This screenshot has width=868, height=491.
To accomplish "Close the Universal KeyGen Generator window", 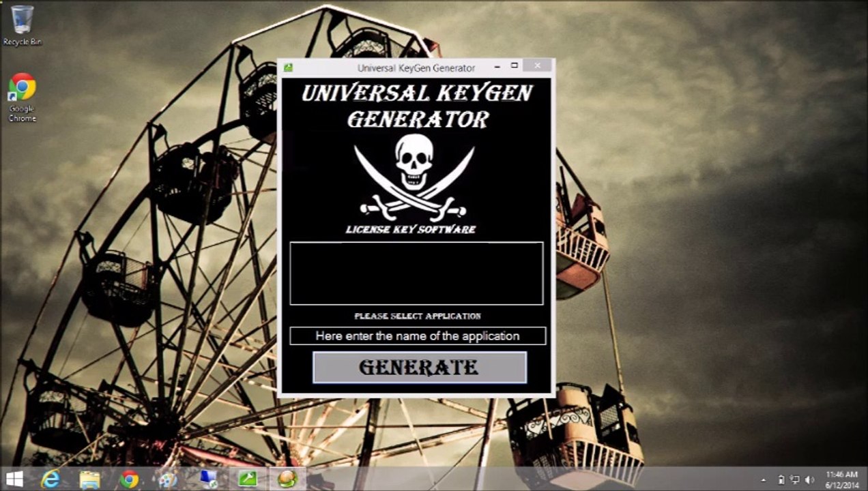I will [538, 65].
